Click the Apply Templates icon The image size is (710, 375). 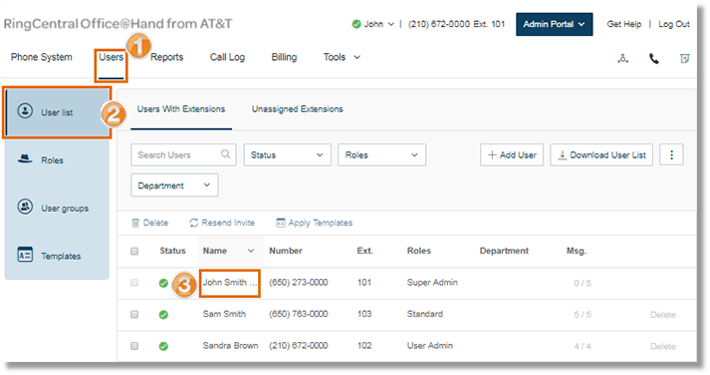coord(281,223)
